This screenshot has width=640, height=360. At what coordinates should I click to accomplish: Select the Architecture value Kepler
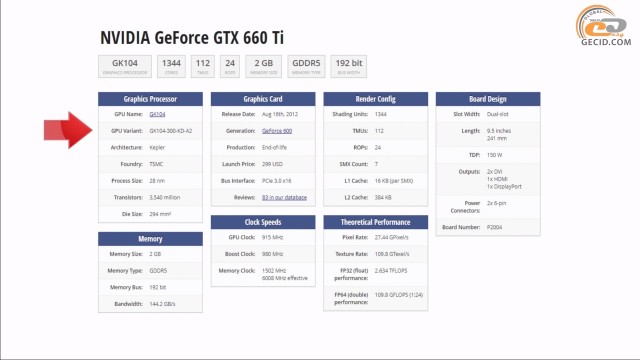[x=157, y=148]
